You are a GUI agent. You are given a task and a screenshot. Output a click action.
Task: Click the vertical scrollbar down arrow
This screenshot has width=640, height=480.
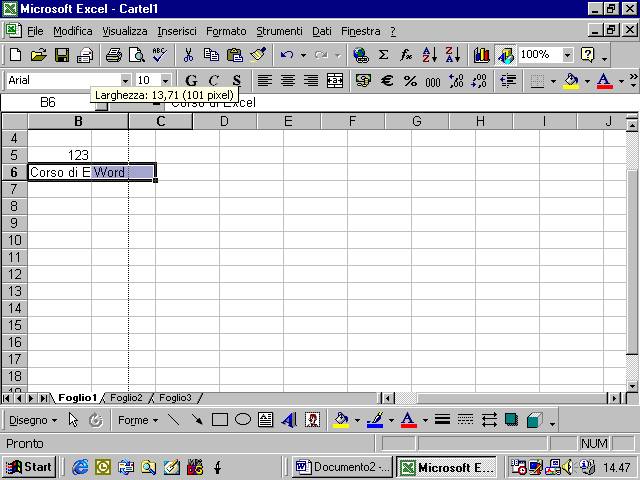[x=632, y=386]
